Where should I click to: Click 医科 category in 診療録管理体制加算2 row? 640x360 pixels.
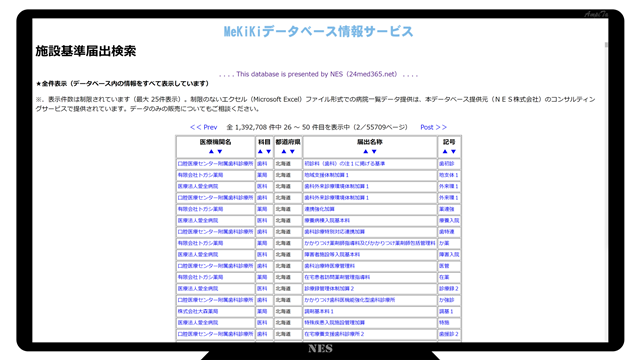(262, 289)
